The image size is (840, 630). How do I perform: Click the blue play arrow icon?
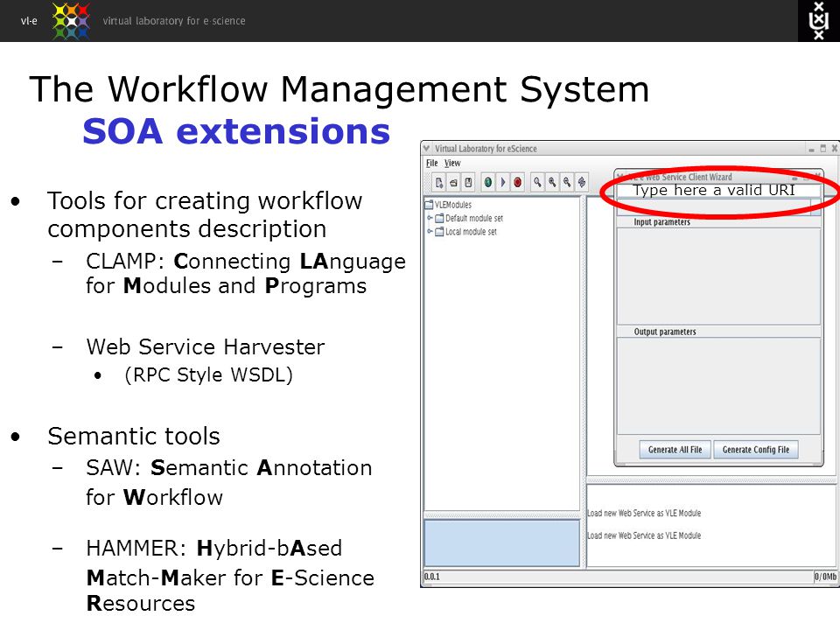[x=502, y=183]
